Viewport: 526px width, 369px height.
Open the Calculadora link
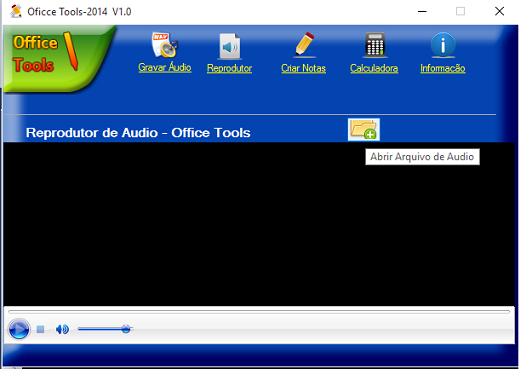[374, 68]
